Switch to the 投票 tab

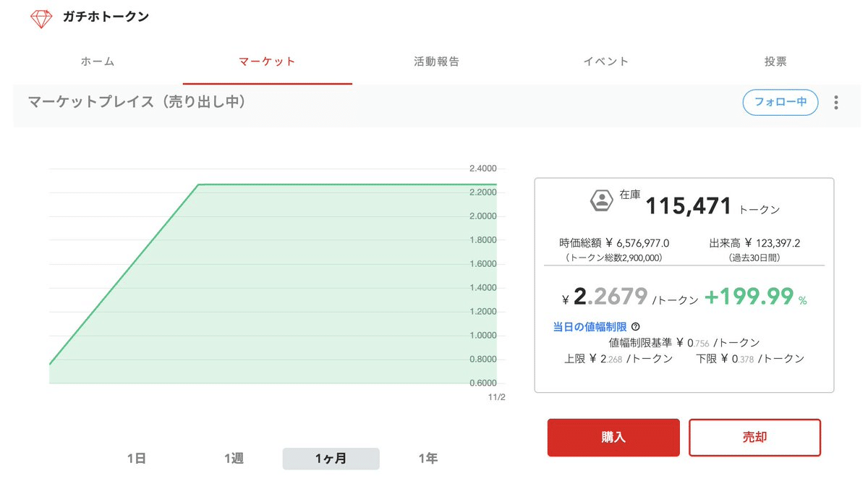775,62
